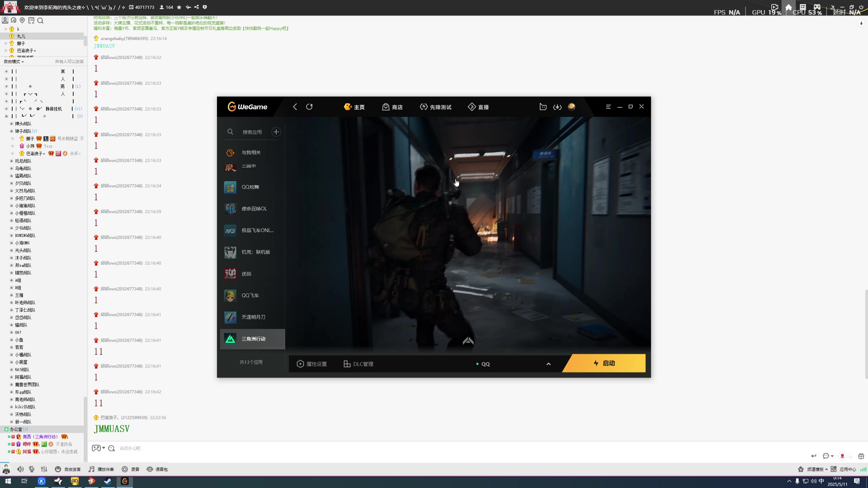The height and width of the screenshot is (488, 868).
Task: Expand the 静音挂机 channel
Action: tap(6, 109)
